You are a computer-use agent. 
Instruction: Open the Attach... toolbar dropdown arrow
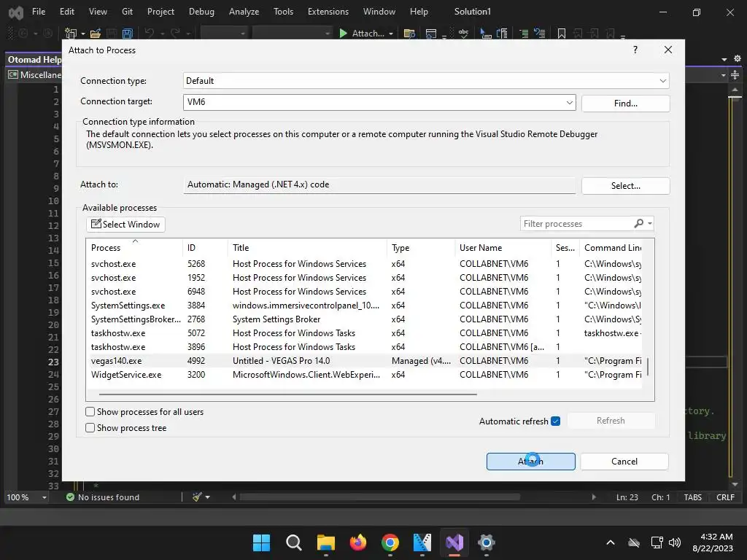point(391,34)
